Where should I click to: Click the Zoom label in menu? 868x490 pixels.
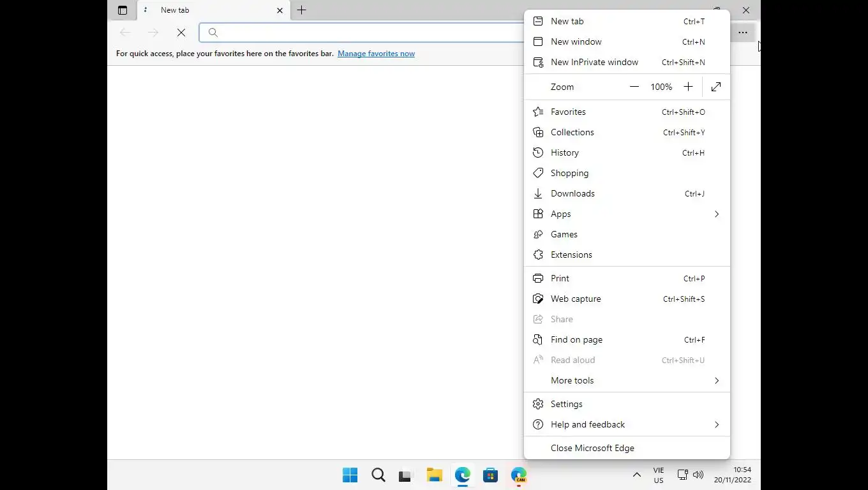562,87
